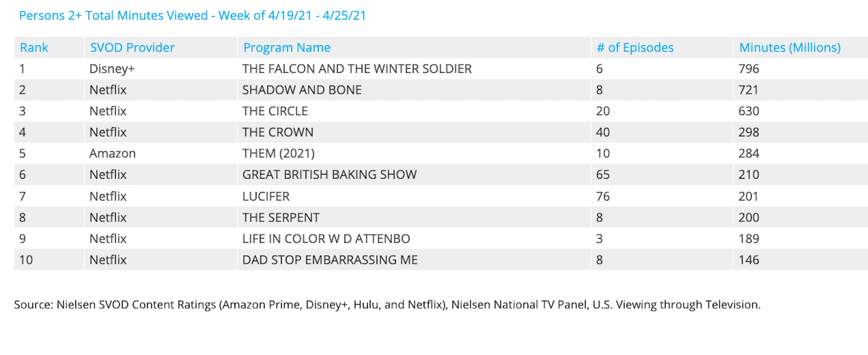Click the SVOD Provider column header

tap(132, 47)
